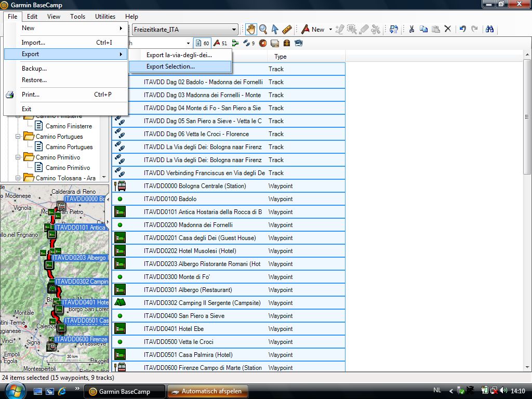Activate the Zoom magnifier tool
The image size is (532, 399).
[263, 29]
